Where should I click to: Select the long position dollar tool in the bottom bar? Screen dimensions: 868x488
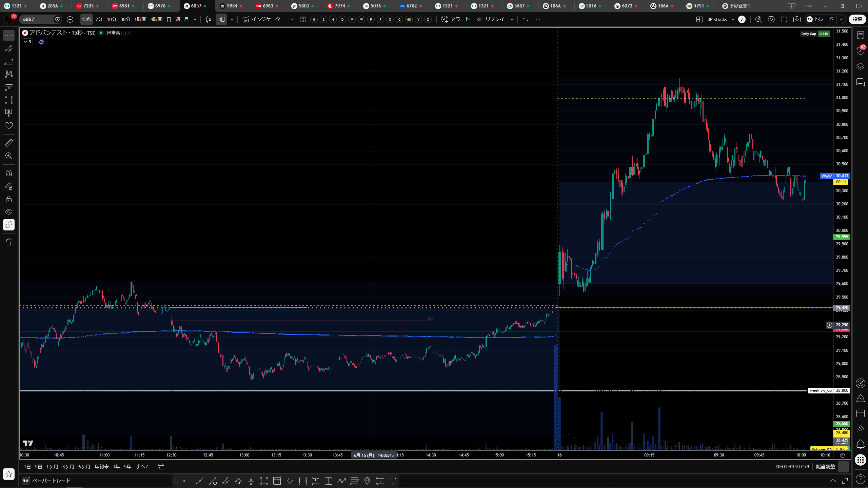[251, 481]
